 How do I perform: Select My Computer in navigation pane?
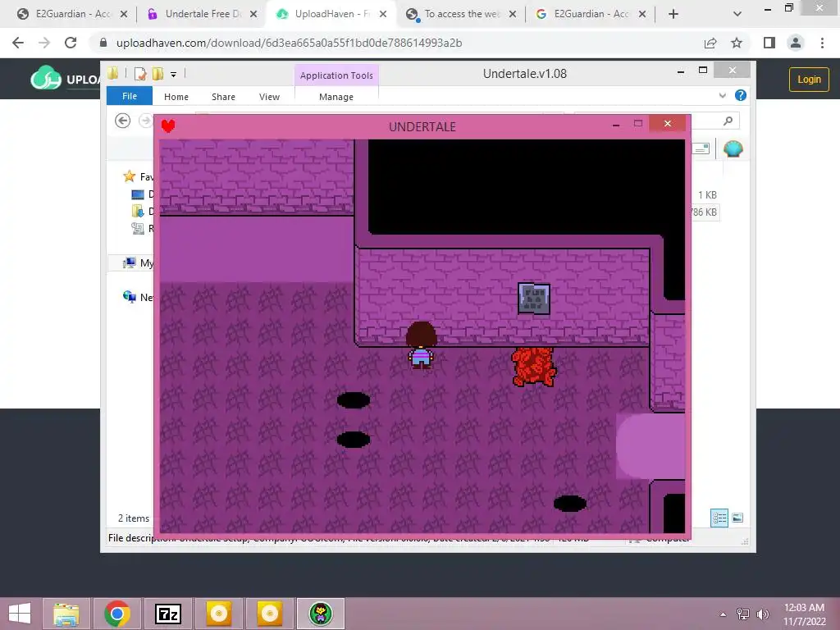click(138, 263)
